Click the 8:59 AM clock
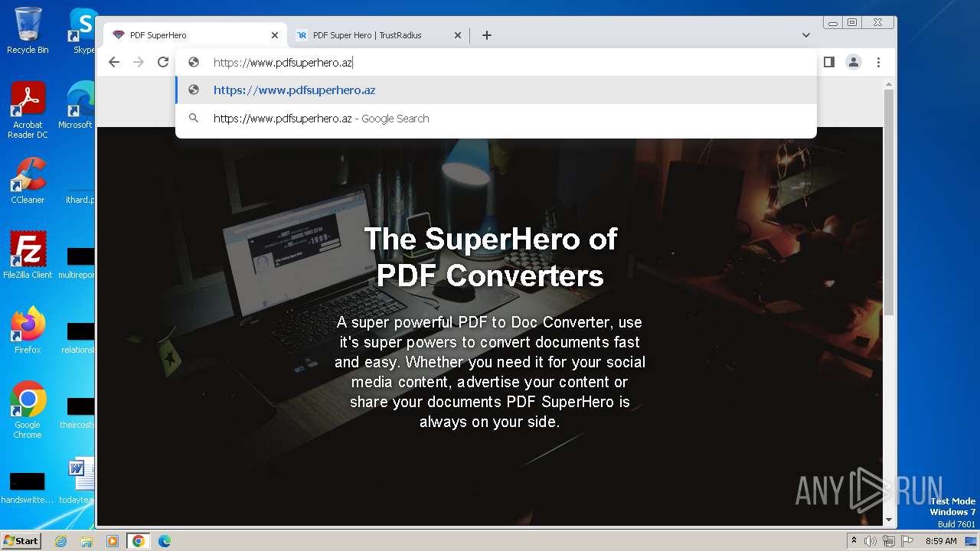This screenshot has width=980, height=551. [941, 541]
